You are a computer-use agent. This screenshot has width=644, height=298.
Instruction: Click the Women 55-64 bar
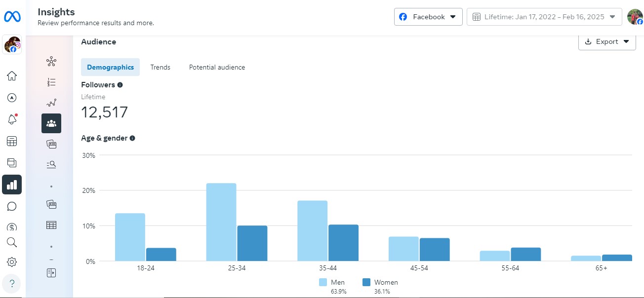tap(526, 254)
